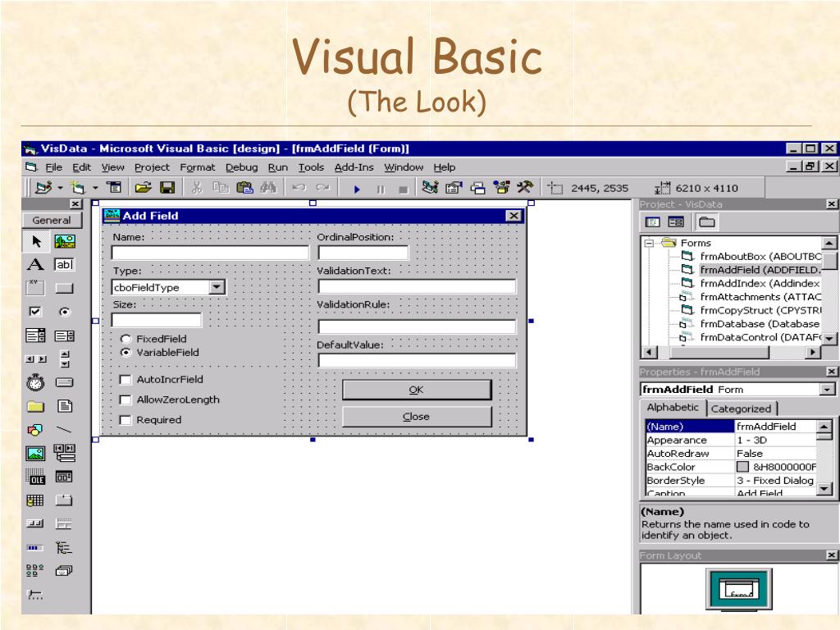Open the Format menu
This screenshot has width=840, height=630.
(x=197, y=167)
